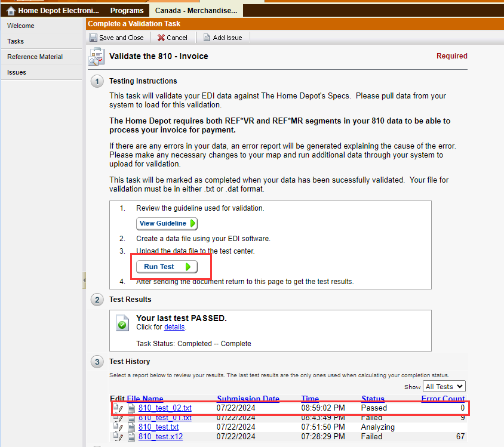Sort test history by File Name
Image resolution: width=504 pixels, height=447 pixels.
tap(145, 398)
